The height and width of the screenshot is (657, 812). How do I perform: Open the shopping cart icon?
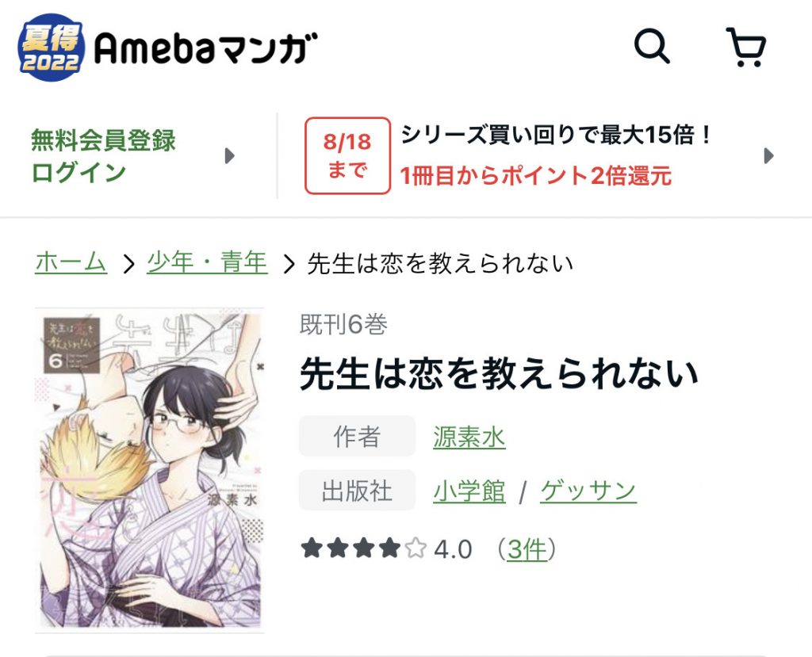pyautogui.click(x=746, y=47)
